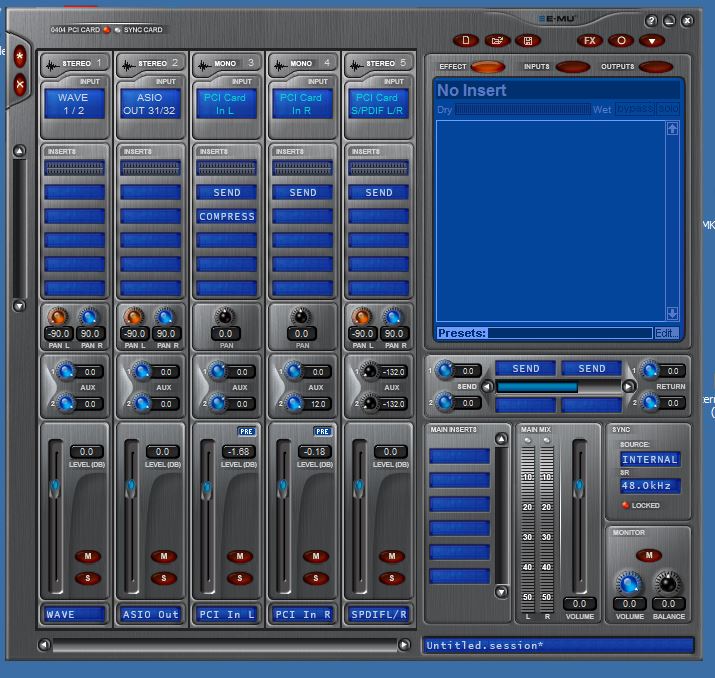715x678 pixels.
Task: Toggle PRE on PCI In L strip
Action: click(246, 431)
